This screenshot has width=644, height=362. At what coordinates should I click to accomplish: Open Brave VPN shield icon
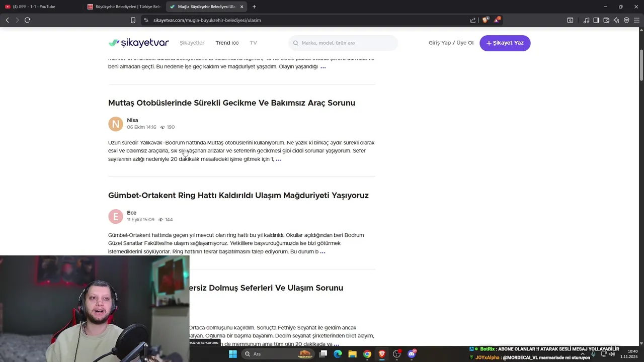click(x=626, y=20)
